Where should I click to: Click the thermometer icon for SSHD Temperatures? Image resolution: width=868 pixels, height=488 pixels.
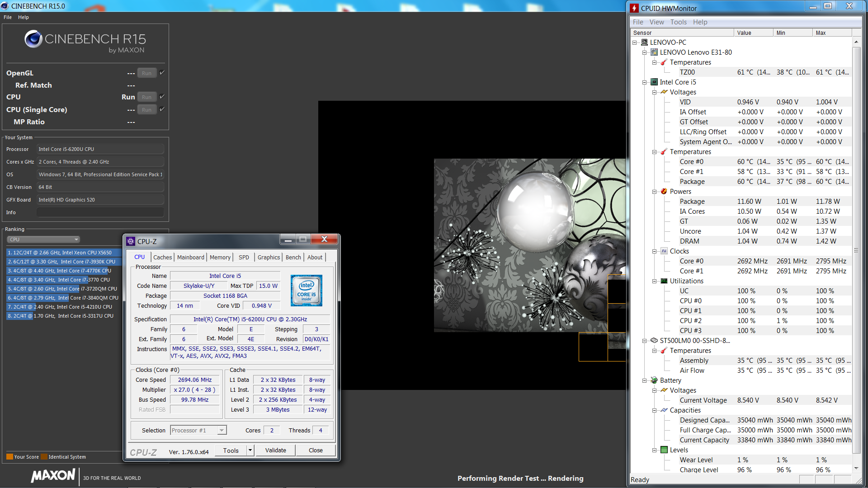click(x=664, y=351)
